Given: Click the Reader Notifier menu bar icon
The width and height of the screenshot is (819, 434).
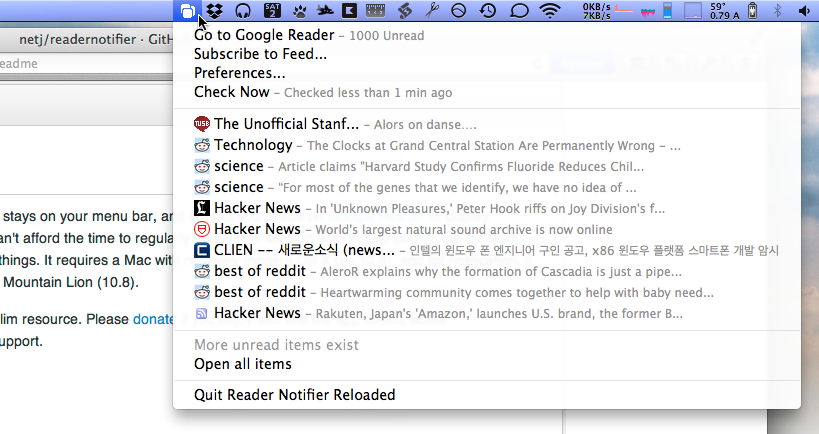Looking at the screenshot, I should click(x=188, y=10).
